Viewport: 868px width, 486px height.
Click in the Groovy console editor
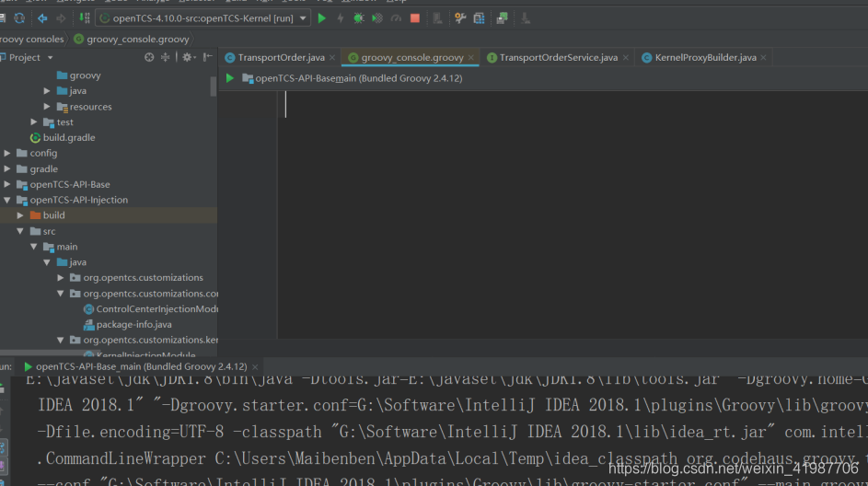(573, 214)
